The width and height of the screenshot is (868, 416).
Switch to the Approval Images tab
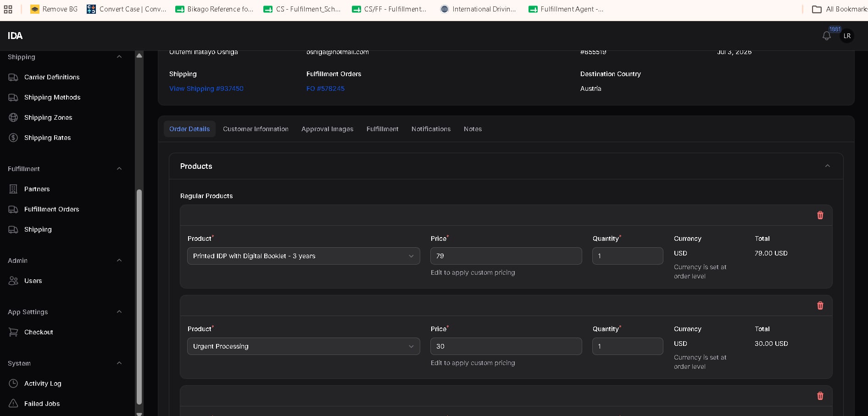328,129
